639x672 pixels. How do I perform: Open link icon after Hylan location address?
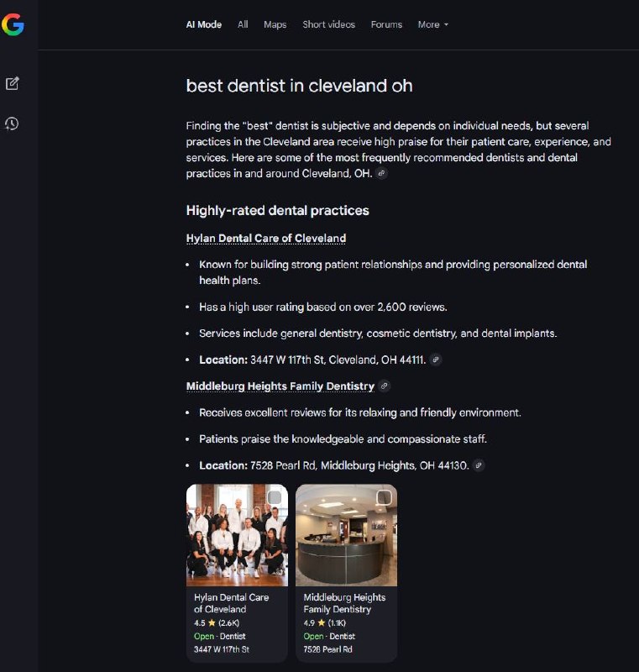pos(436,360)
